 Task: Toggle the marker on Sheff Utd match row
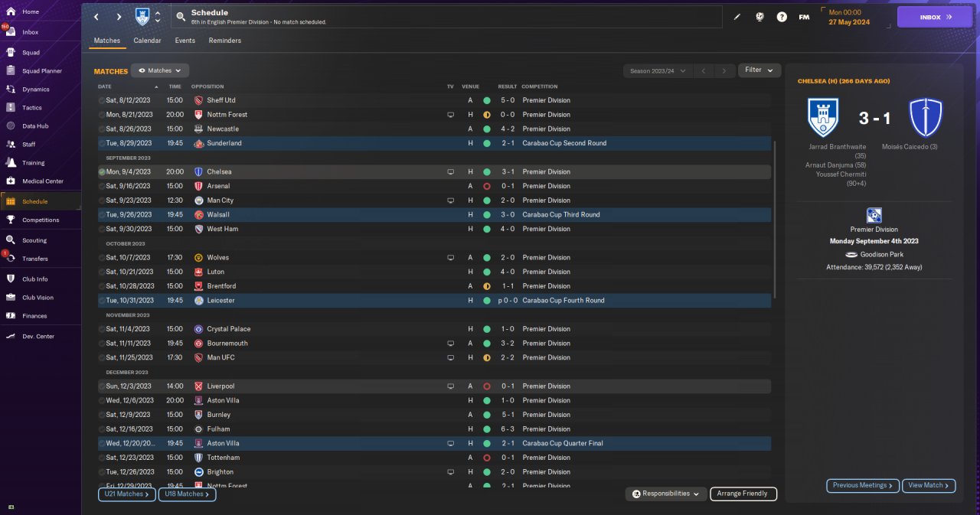[102, 100]
